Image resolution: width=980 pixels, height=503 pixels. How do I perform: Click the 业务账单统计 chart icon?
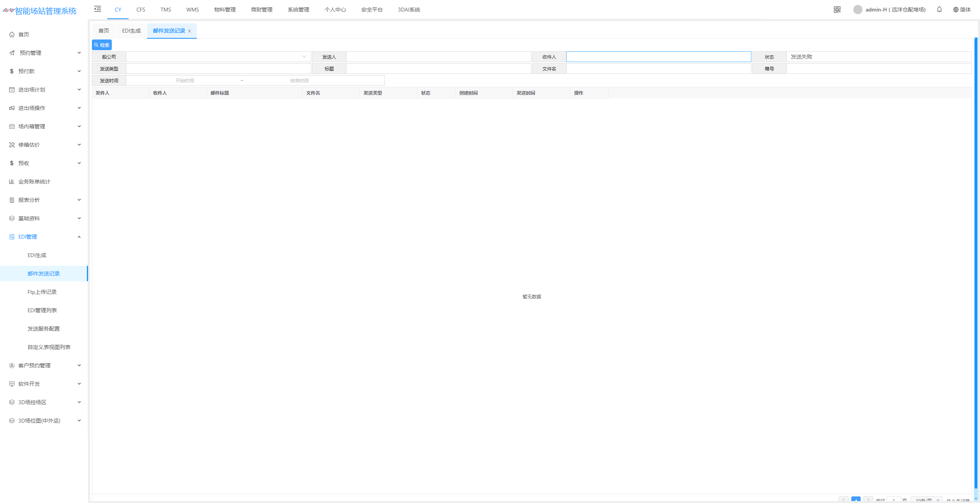click(12, 182)
